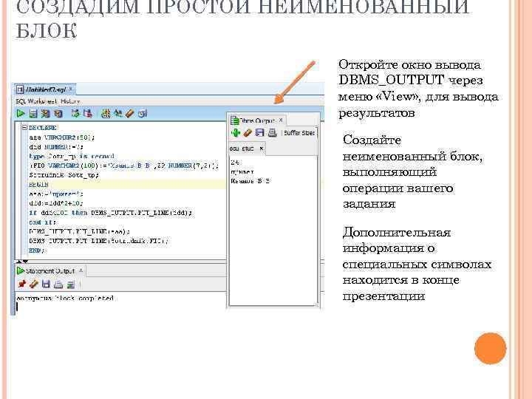Click the line starting with 'if ddd<100 then'

[x=111, y=213]
